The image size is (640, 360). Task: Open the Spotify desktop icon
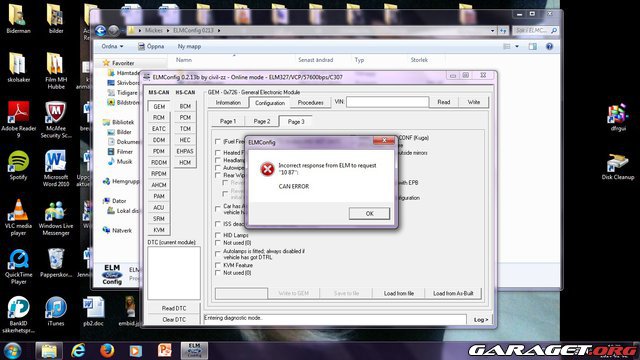click(18, 166)
